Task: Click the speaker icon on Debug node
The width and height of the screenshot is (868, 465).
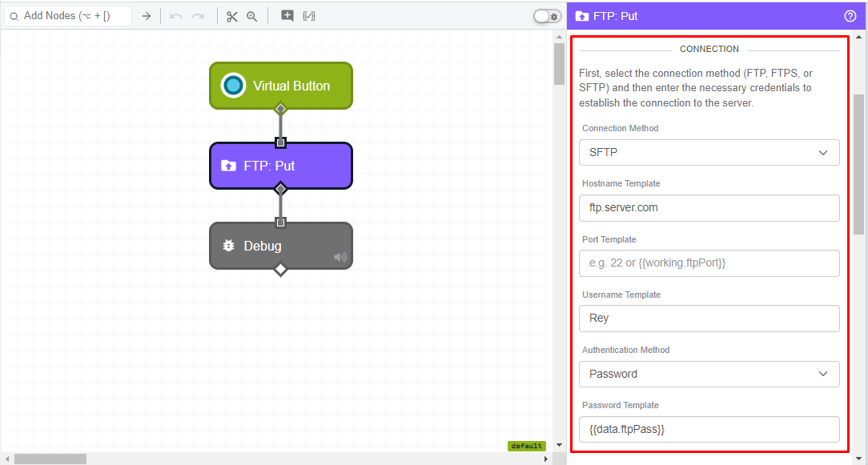Action: click(x=340, y=257)
